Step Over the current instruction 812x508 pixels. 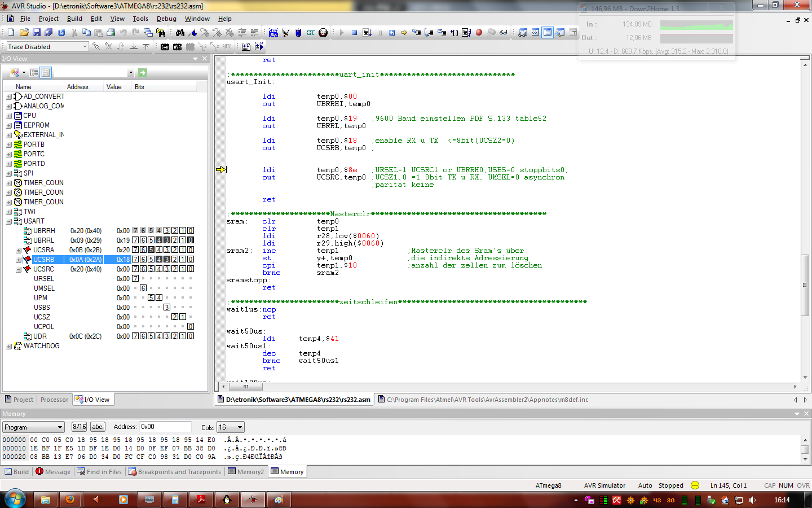coord(429,33)
